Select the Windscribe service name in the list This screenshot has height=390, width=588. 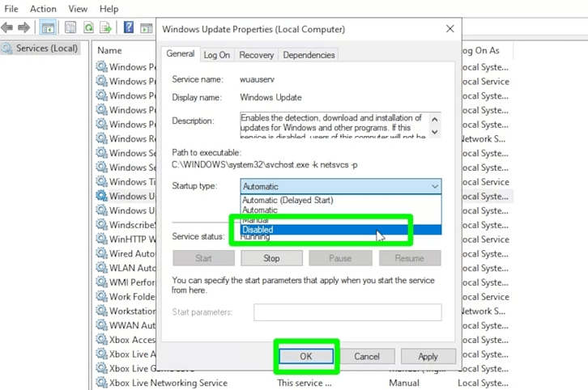coord(132,225)
